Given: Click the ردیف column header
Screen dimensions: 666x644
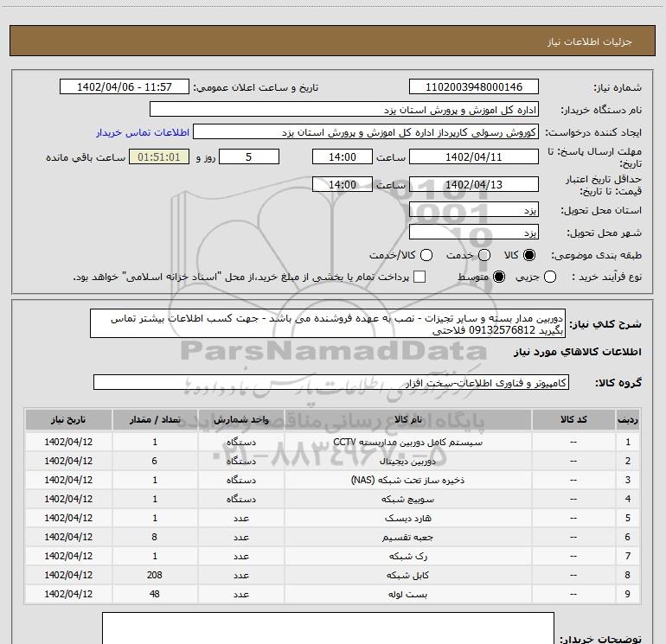Looking at the screenshot, I should (628, 419).
